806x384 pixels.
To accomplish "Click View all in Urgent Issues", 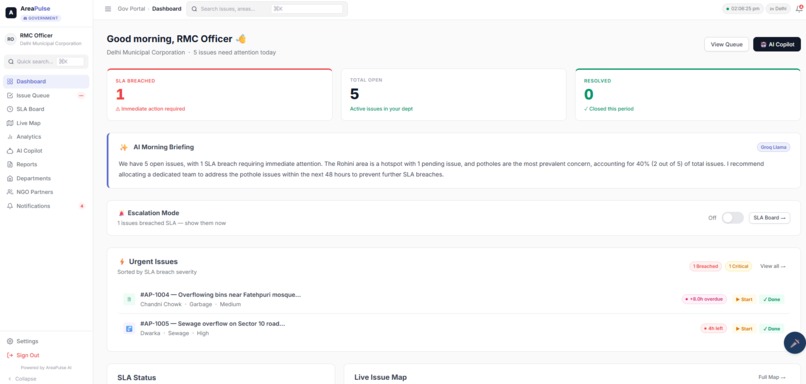I will pyautogui.click(x=773, y=266).
